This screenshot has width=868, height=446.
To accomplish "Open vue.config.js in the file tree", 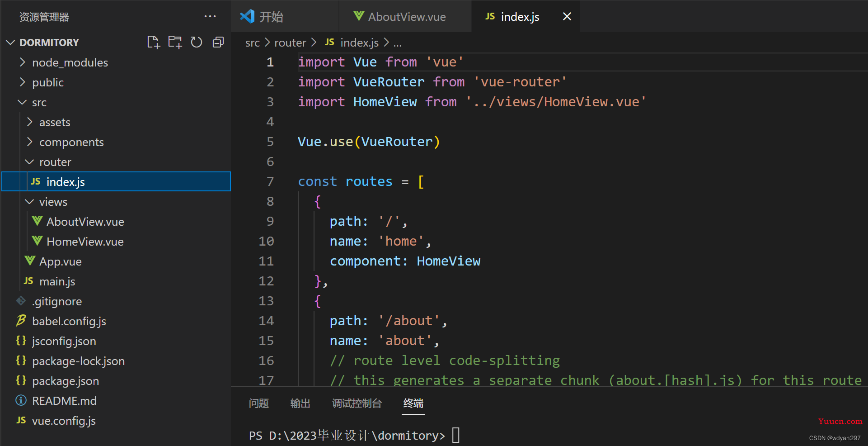I will (116, 421).
